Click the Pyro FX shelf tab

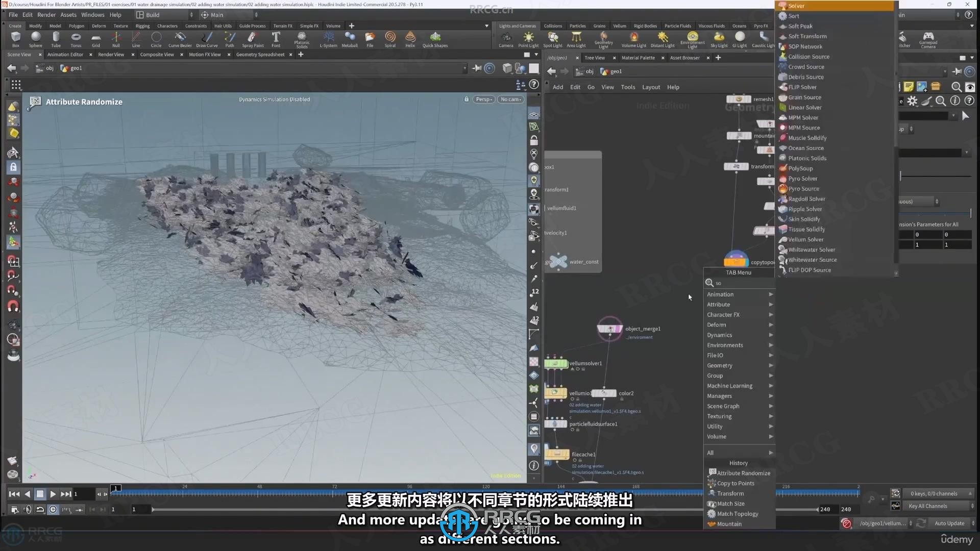761,26
